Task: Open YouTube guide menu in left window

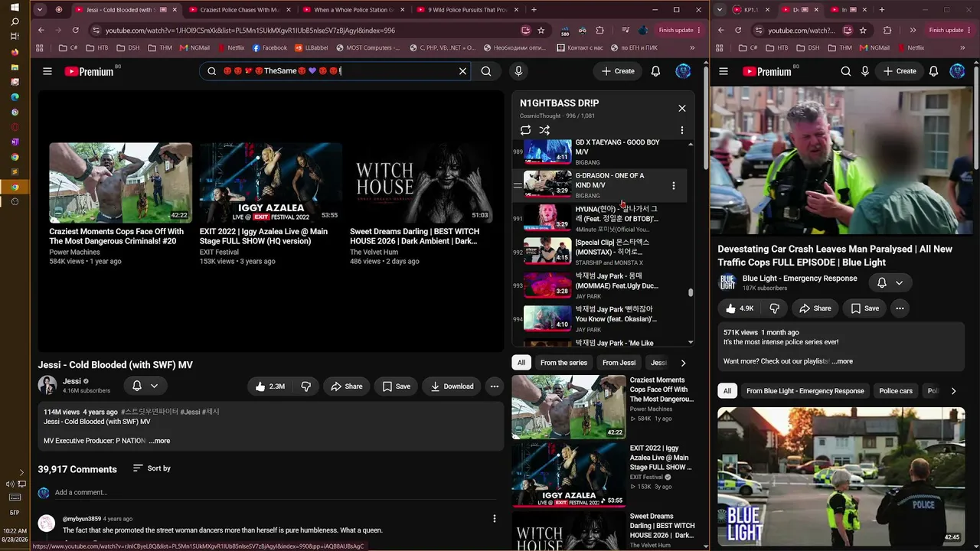Action: click(47, 71)
